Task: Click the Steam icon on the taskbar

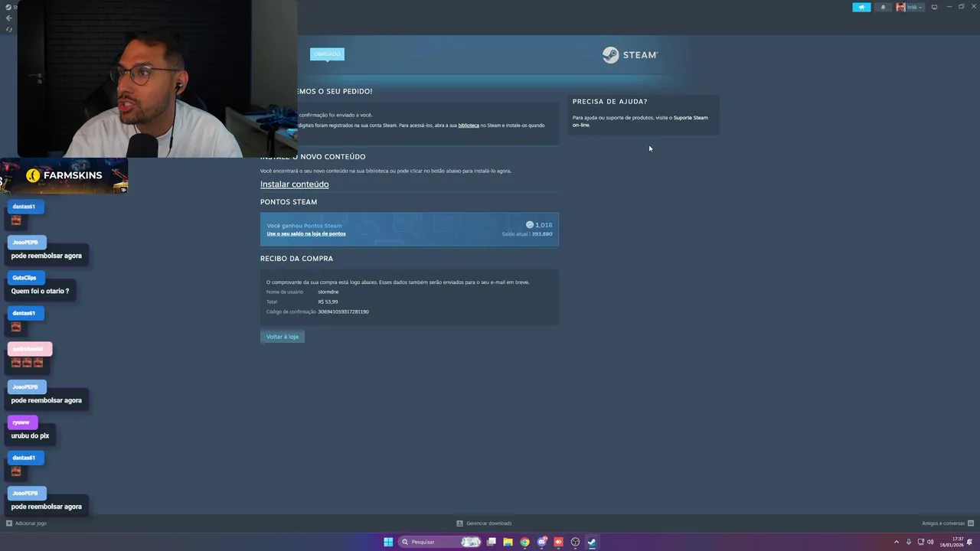Action: [x=592, y=542]
